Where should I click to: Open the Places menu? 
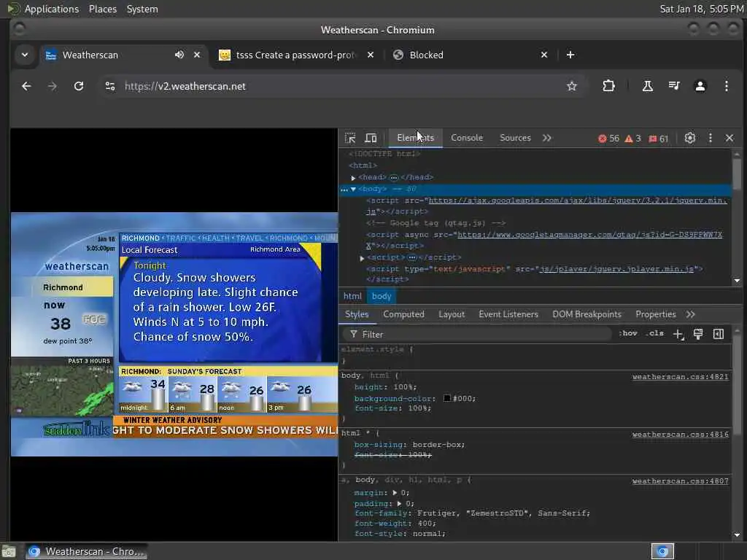point(102,9)
